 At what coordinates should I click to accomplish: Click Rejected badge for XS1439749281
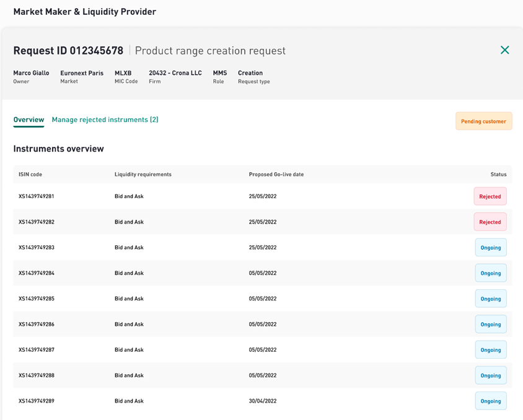click(x=490, y=196)
